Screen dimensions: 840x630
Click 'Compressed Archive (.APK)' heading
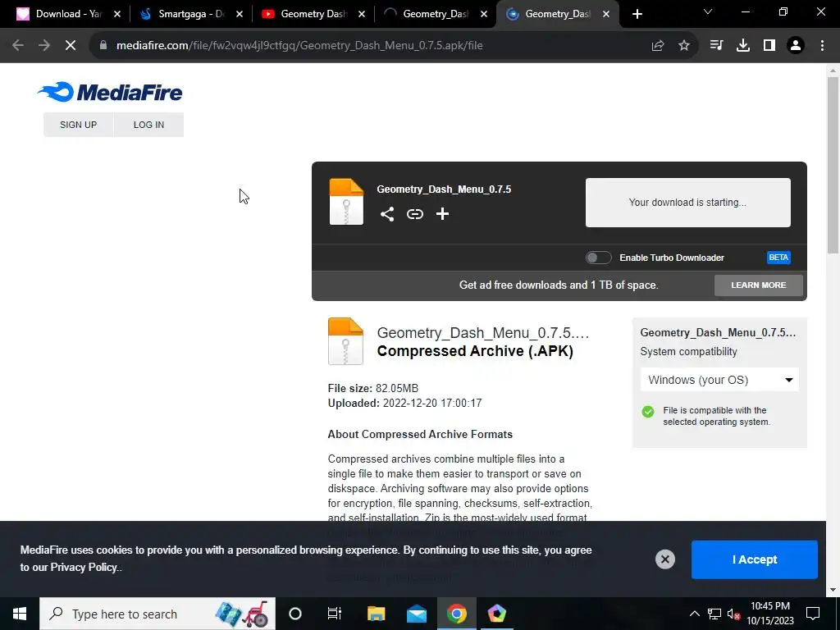[x=475, y=351]
